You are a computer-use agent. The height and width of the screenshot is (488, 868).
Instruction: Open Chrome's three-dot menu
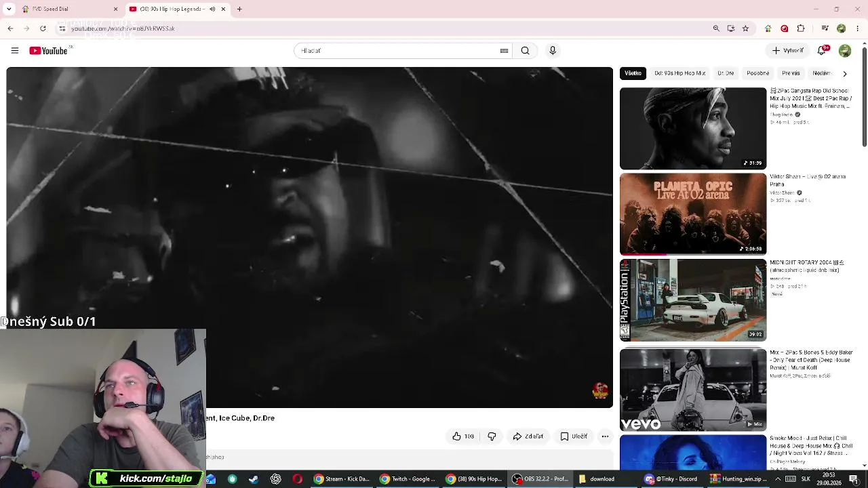pyautogui.click(x=858, y=28)
